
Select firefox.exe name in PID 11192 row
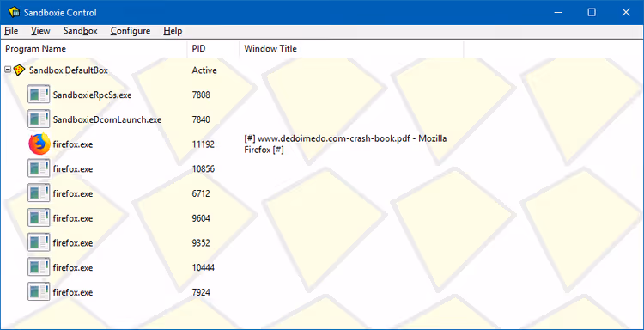(73, 144)
